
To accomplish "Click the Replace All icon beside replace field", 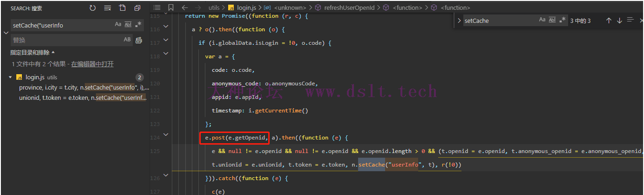I will [x=138, y=40].
